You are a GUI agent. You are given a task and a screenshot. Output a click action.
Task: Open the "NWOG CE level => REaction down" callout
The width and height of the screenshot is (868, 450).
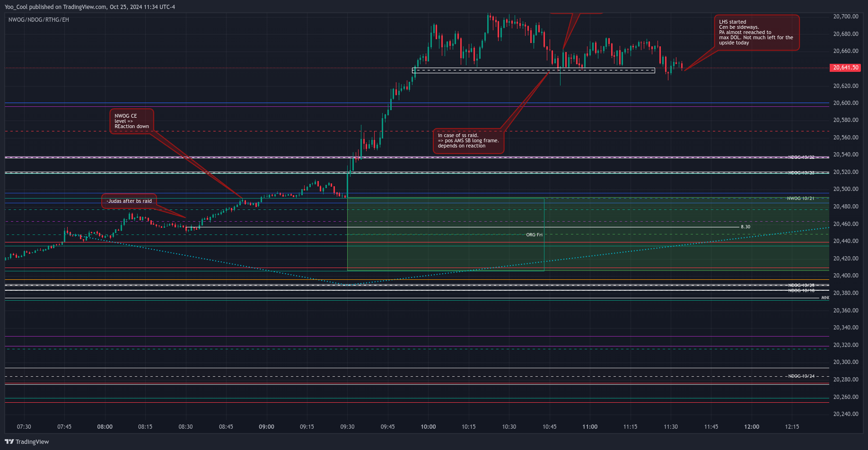point(132,121)
